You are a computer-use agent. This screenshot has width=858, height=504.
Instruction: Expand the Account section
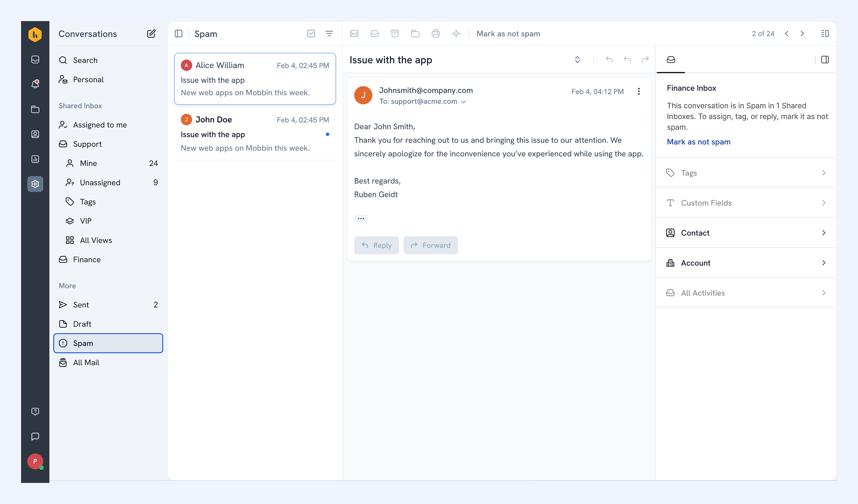(746, 263)
